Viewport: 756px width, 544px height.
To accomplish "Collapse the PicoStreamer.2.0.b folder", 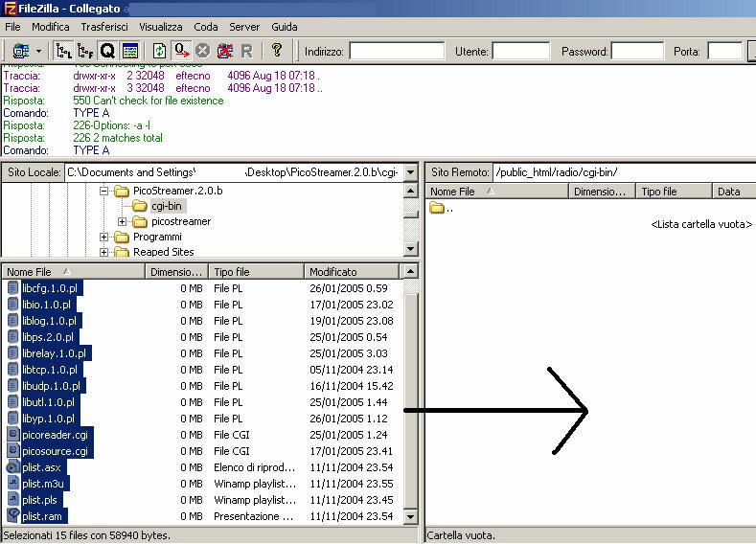I will pyautogui.click(x=103, y=191).
